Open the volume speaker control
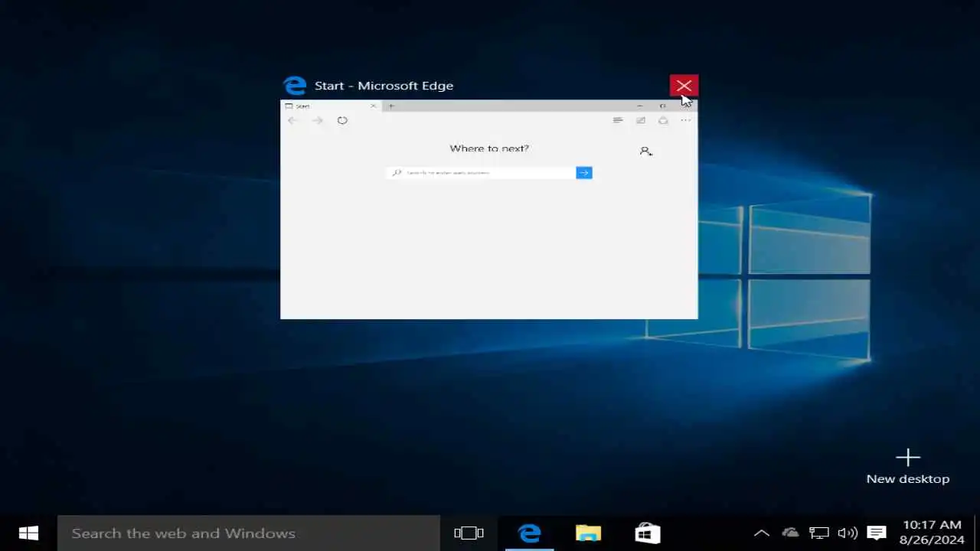Screen dimensions: 980x551 [x=848, y=533]
